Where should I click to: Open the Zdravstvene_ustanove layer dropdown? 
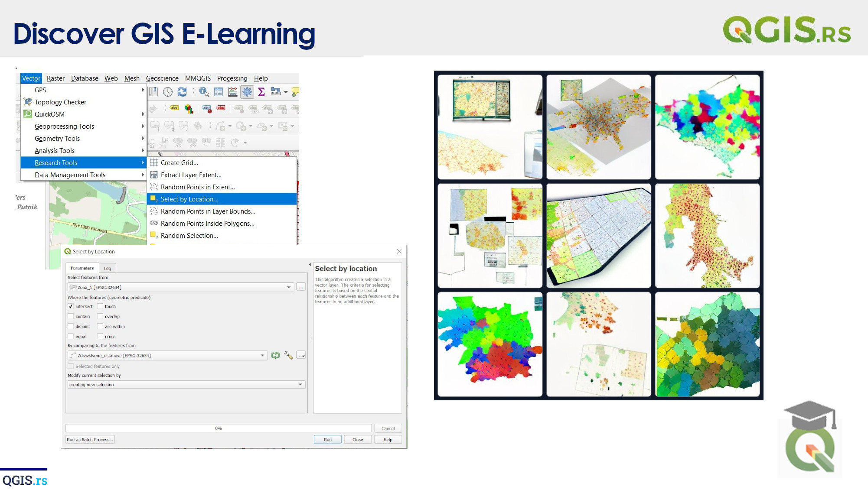point(167,355)
